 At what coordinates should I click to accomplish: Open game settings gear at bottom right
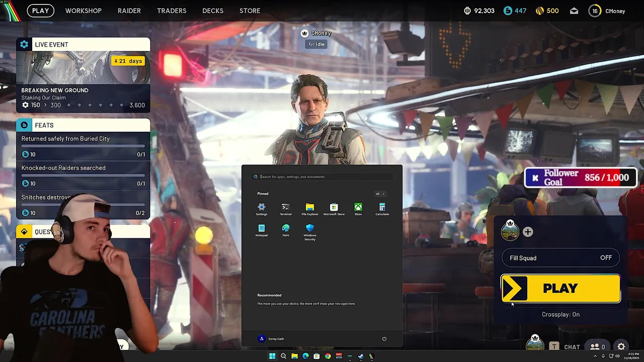[x=621, y=346]
